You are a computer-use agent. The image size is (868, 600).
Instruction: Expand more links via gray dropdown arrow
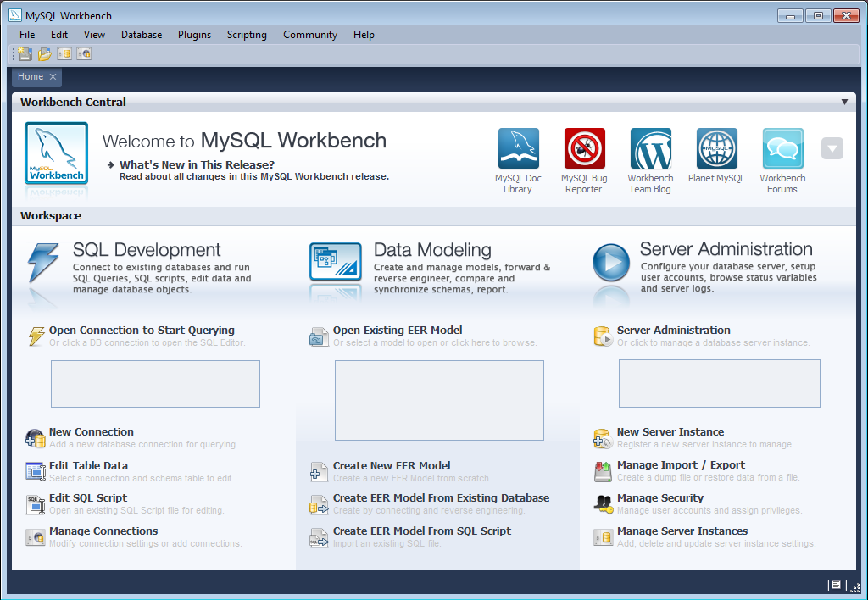click(832, 148)
